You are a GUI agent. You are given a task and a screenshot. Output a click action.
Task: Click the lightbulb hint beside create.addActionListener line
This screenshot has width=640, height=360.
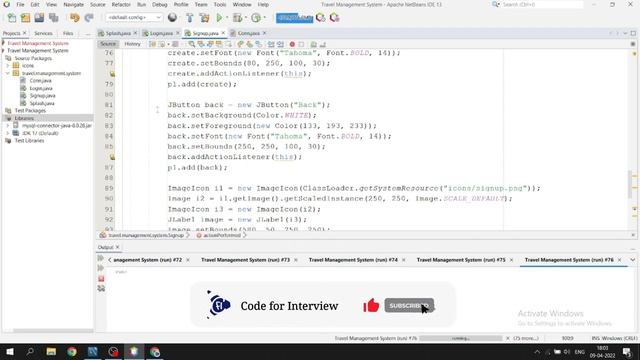(x=112, y=74)
